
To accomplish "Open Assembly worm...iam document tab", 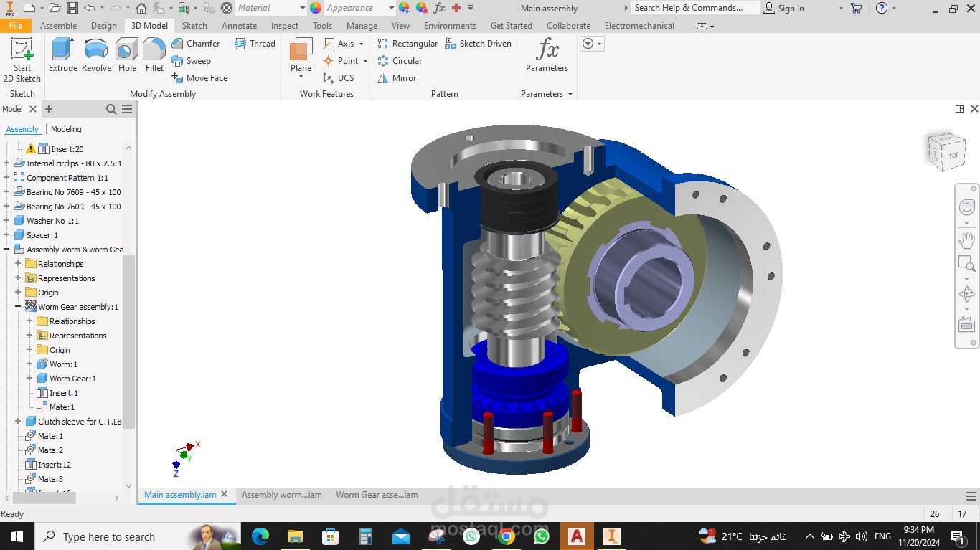I will pos(282,495).
